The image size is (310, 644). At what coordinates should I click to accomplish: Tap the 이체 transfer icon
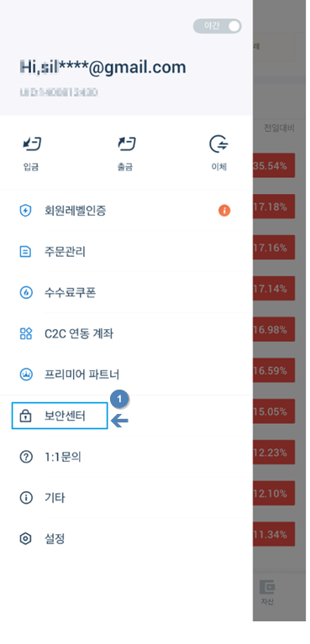tap(218, 144)
